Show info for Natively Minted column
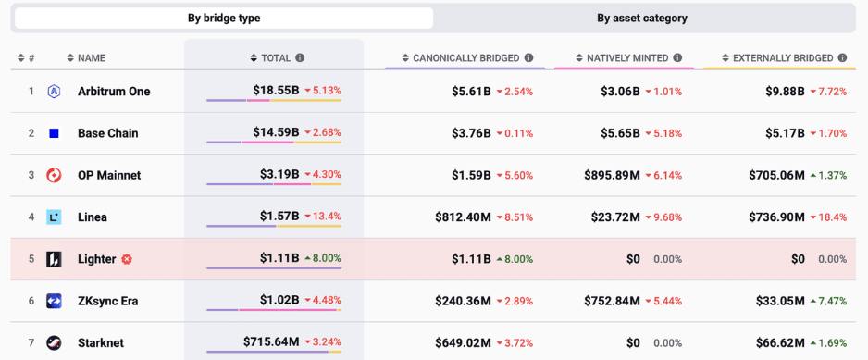This screenshot has height=360, width=868. pyautogui.click(x=677, y=57)
